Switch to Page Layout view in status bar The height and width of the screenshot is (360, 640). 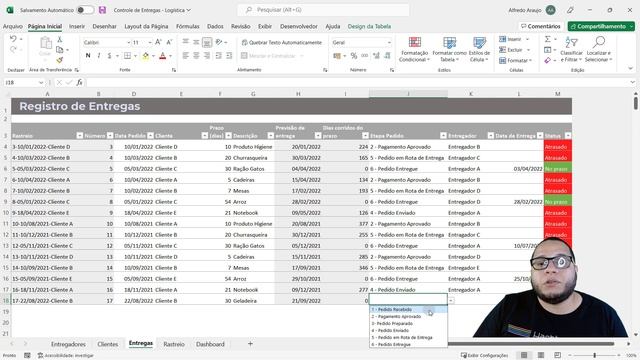(x=541, y=355)
